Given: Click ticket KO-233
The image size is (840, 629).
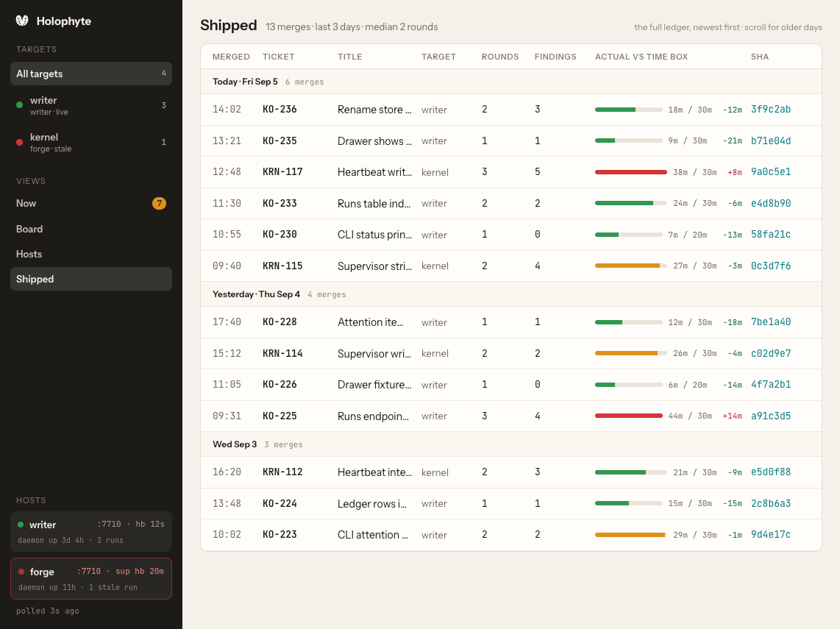Looking at the screenshot, I should 280,204.
